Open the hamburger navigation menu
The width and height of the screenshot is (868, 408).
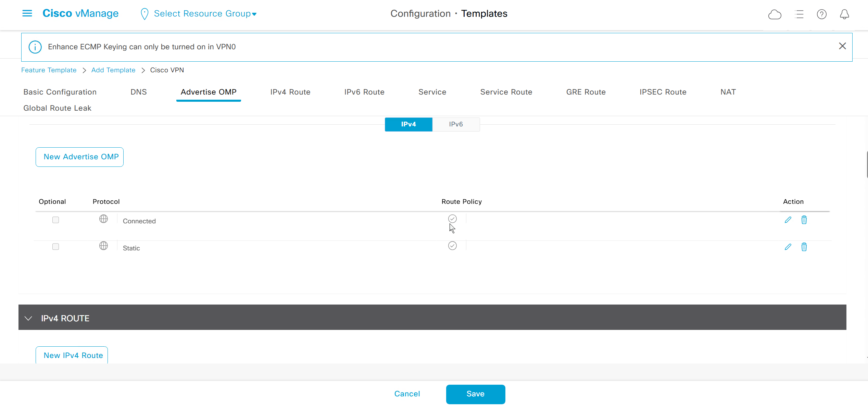tap(27, 13)
